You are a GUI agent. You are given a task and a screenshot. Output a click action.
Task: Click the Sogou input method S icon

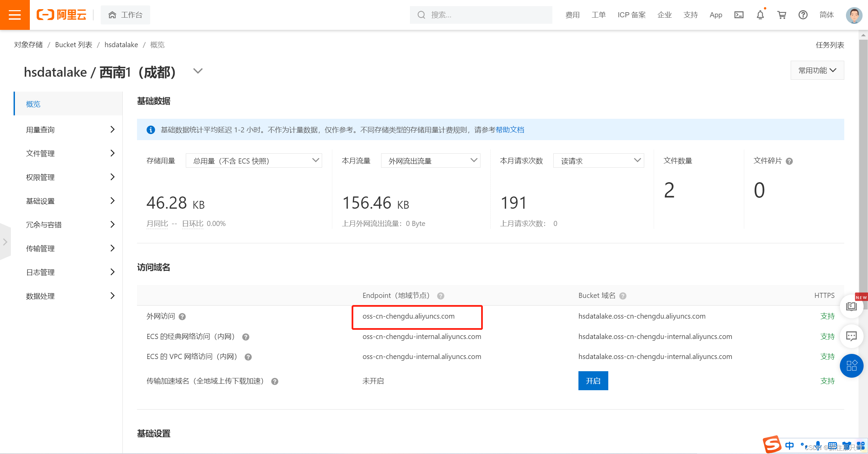pyautogui.click(x=772, y=444)
